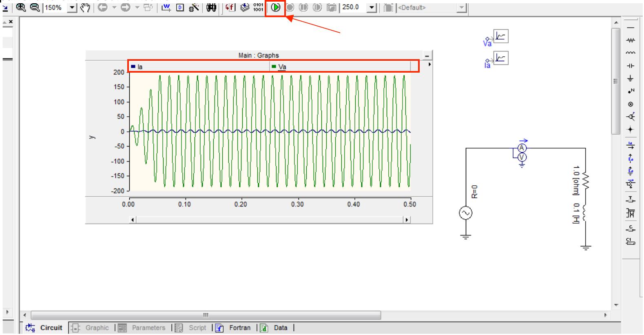Minimize the Main : Graphs frame

pyautogui.click(x=427, y=56)
